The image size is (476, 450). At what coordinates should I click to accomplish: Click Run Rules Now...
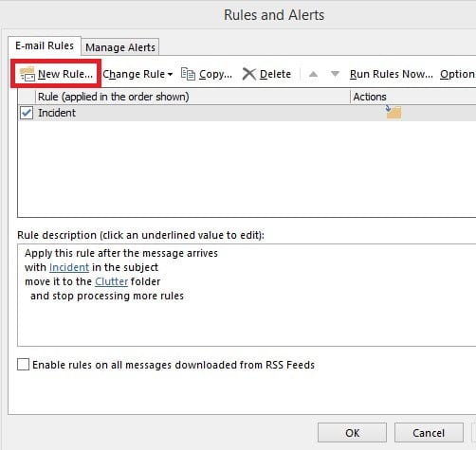(392, 74)
